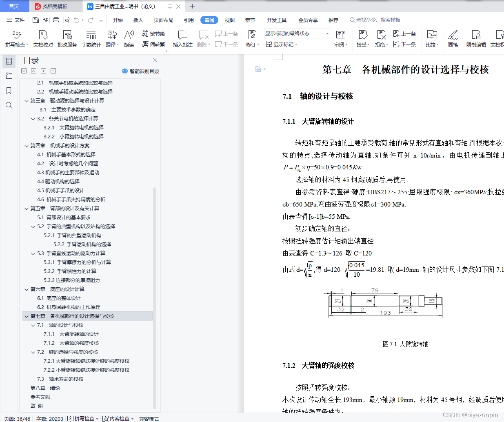Convert simplified to traditional (简转繁)
The image size is (504, 422).
tap(153, 44)
